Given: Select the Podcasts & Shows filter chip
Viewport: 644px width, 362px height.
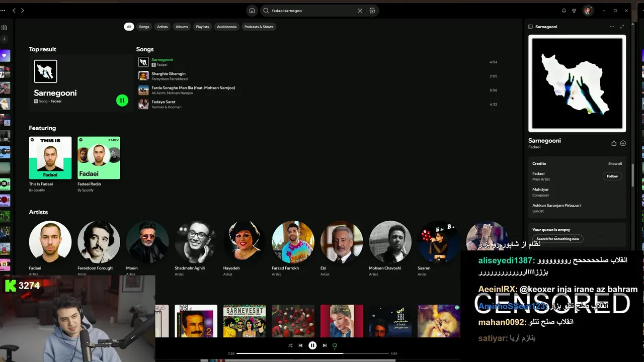Looking at the screenshot, I should click(259, 27).
